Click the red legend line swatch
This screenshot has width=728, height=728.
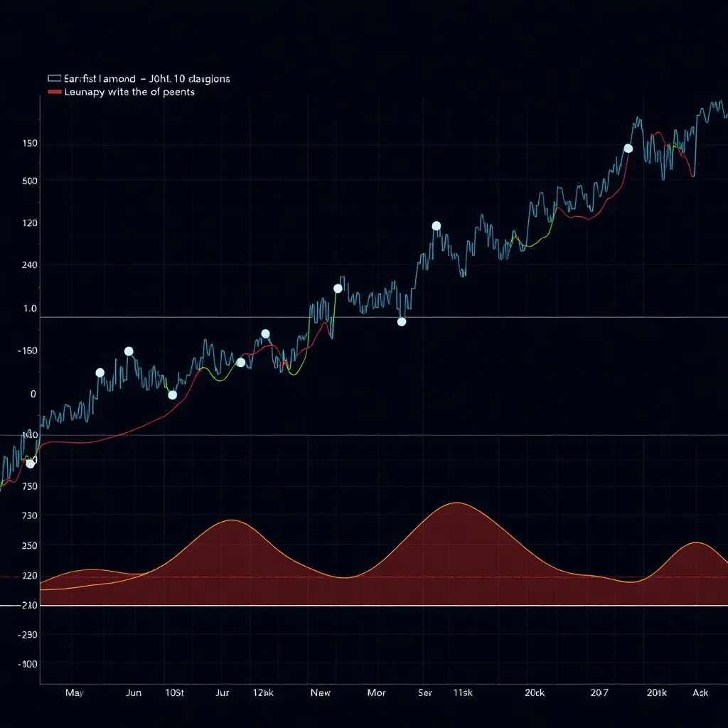click(x=54, y=92)
